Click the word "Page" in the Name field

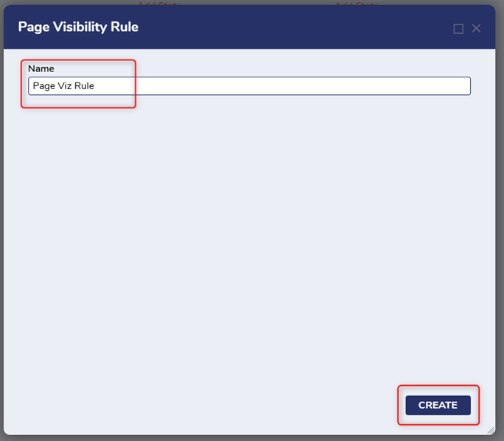tap(43, 86)
